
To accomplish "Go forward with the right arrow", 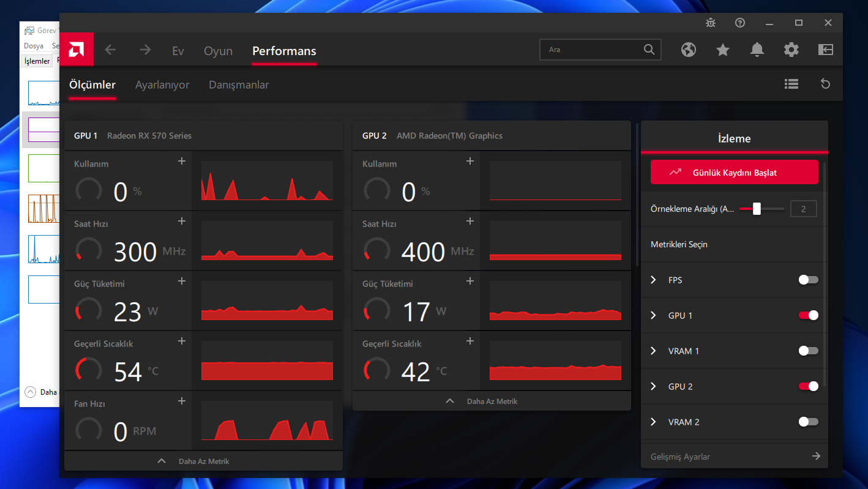I will click(x=145, y=50).
